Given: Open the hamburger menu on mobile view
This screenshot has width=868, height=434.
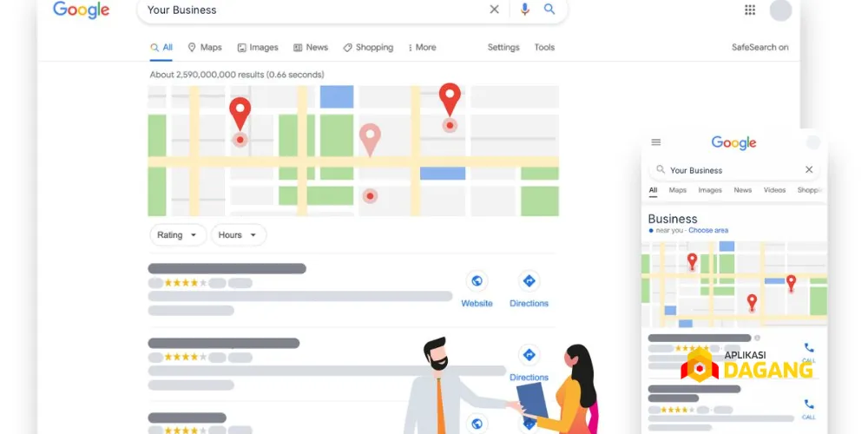Looking at the screenshot, I should [656, 142].
